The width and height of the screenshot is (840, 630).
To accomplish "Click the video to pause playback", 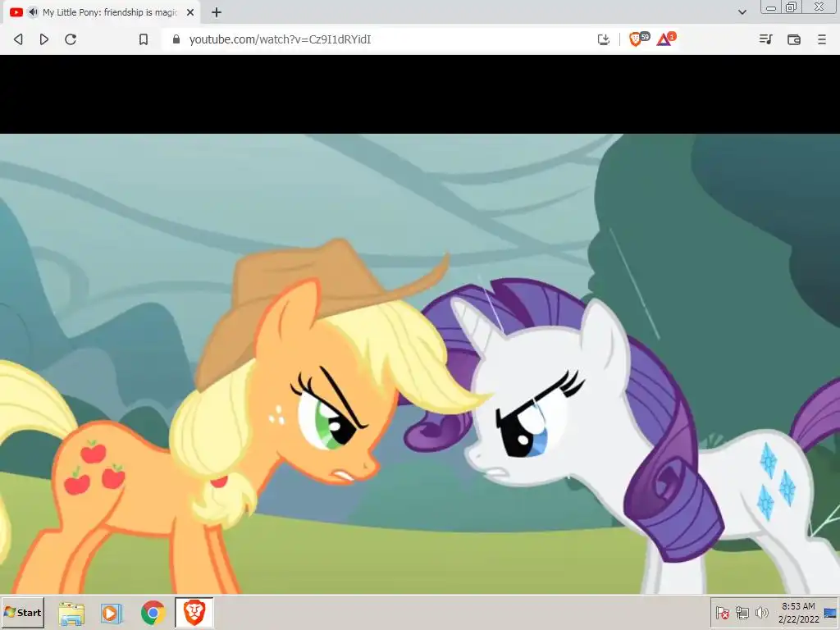I will coord(420,363).
